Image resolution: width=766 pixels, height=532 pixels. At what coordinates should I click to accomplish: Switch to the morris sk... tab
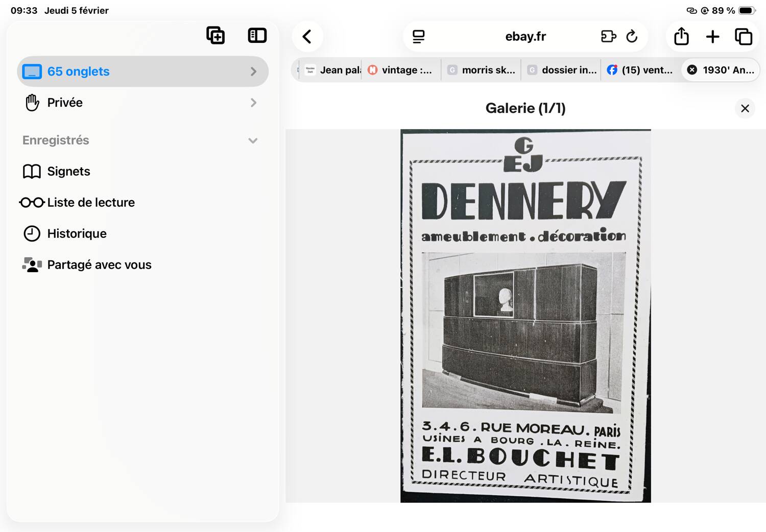(x=481, y=70)
